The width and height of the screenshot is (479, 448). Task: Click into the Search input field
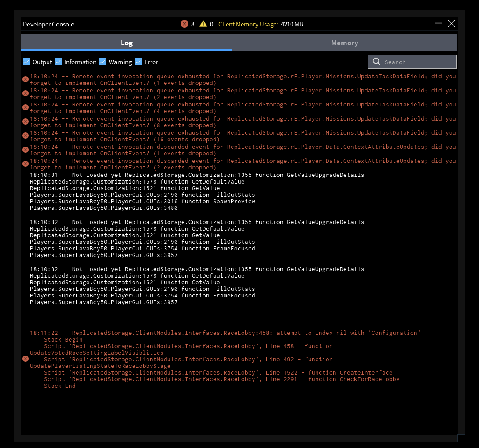click(x=418, y=62)
